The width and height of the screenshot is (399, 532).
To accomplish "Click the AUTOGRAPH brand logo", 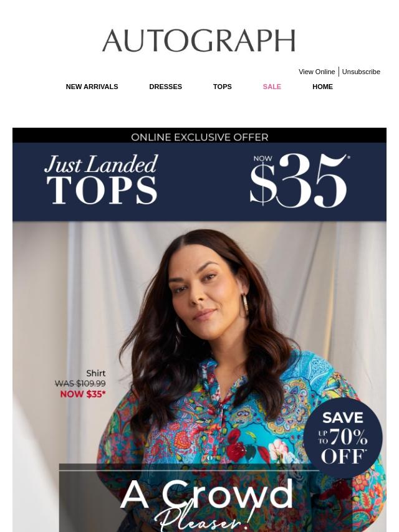I will click(x=199, y=40).
